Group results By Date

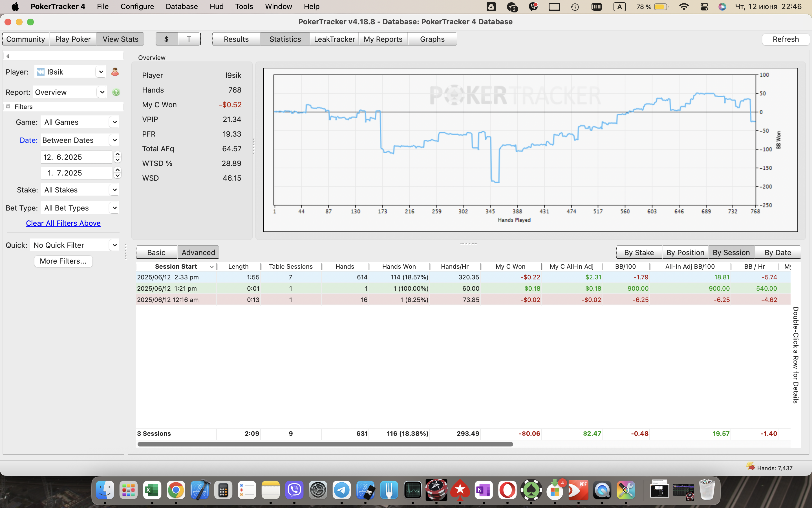point(778,252)
